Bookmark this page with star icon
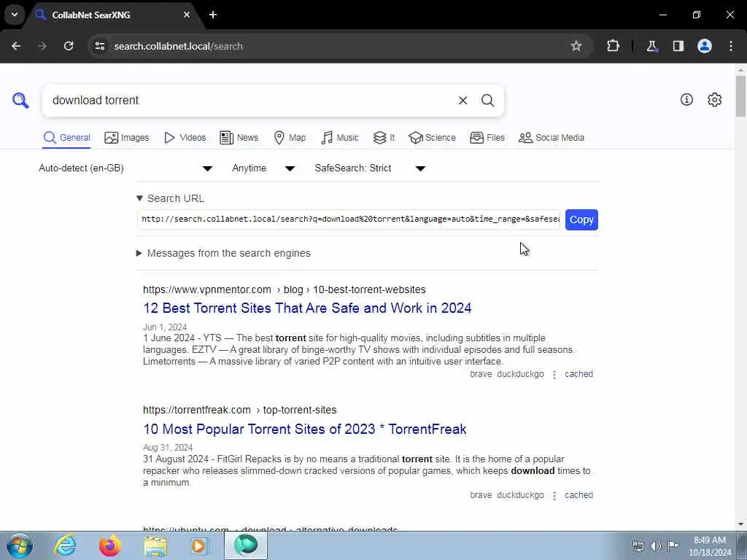 [x=576, y=46]
